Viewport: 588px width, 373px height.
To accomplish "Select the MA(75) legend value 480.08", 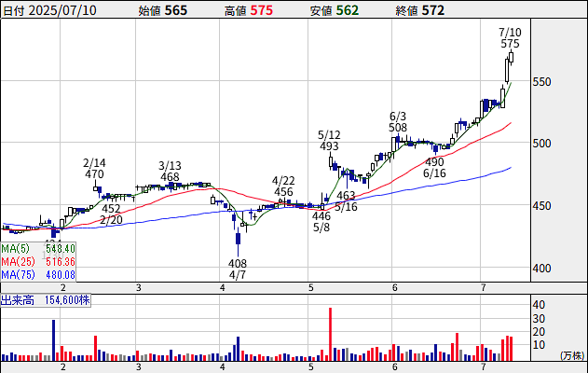I will (61, 275).
